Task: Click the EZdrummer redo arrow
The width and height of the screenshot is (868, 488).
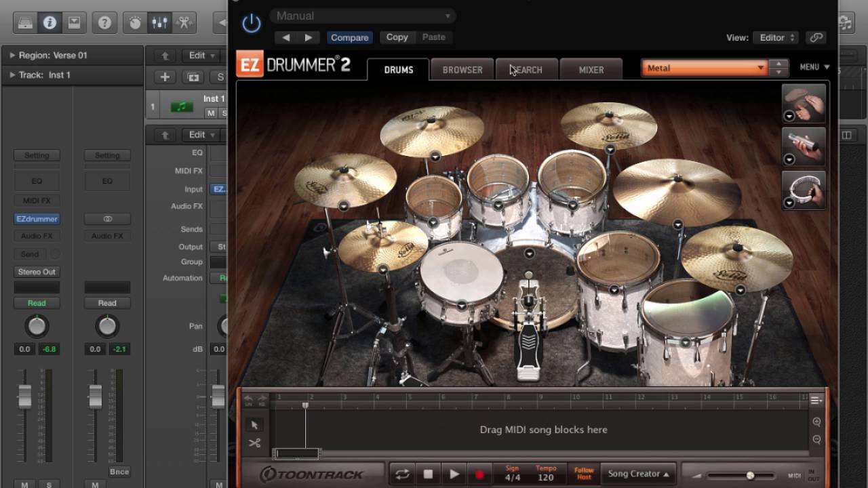Action: tap(262, 401)
